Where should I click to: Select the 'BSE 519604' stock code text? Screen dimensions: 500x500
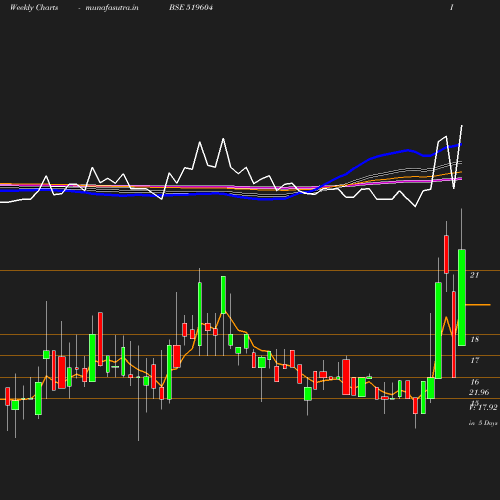191,7
